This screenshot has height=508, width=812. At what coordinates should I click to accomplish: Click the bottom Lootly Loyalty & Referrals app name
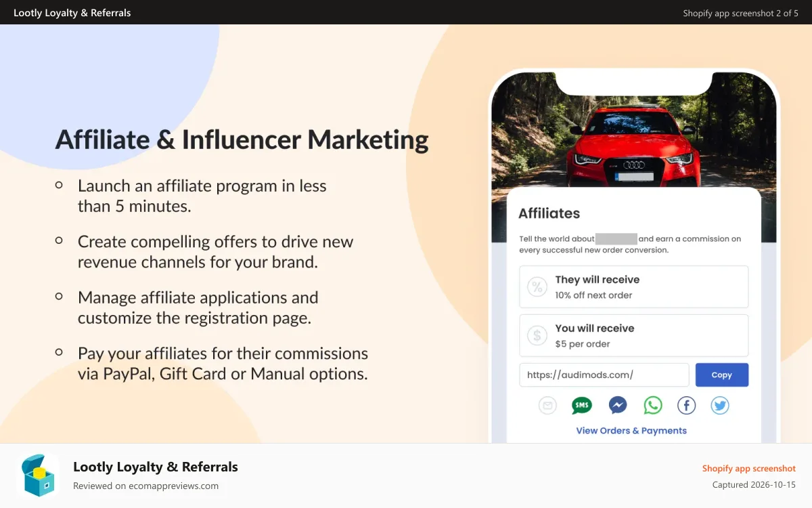156,467
